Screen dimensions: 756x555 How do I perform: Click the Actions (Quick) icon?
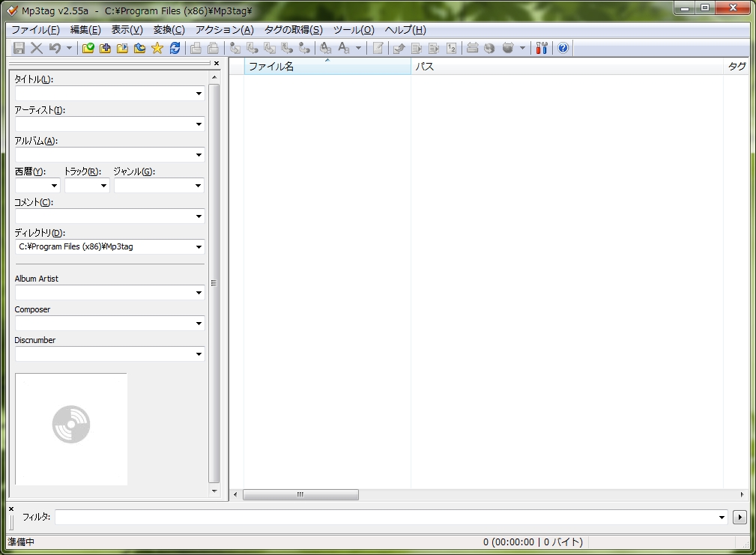click(x=343, y=48)
